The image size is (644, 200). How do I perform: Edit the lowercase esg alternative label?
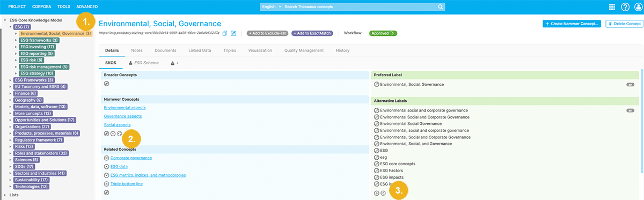pos(376,157)
